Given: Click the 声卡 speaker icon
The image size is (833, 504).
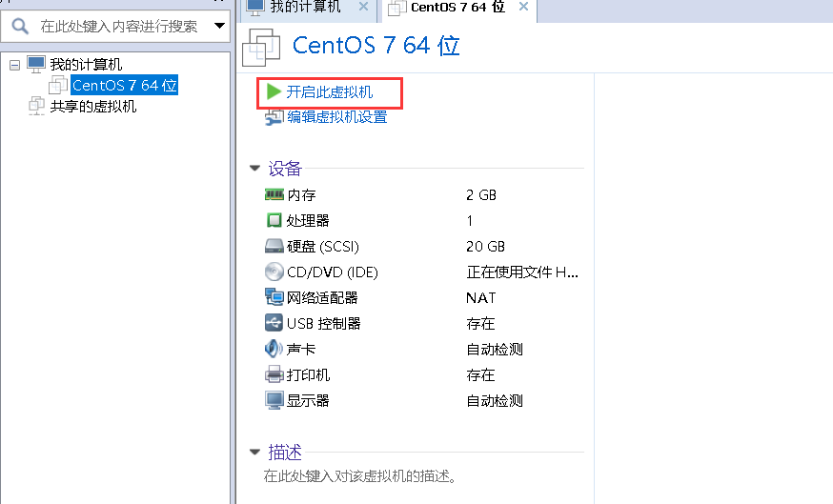Looking at the screenshot, I should click(274, 349).
